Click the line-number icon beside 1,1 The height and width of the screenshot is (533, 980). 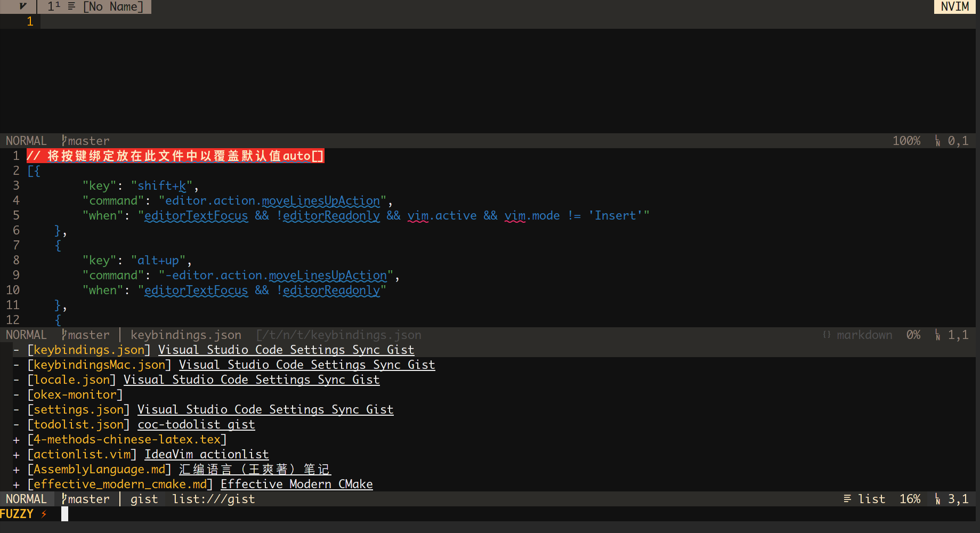937,335
